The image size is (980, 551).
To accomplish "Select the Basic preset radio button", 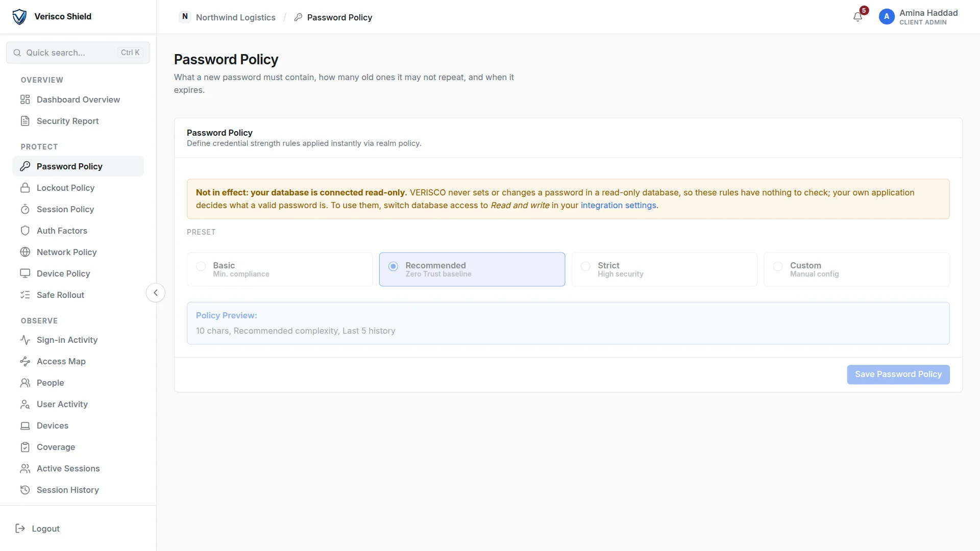I will point(201,266).
